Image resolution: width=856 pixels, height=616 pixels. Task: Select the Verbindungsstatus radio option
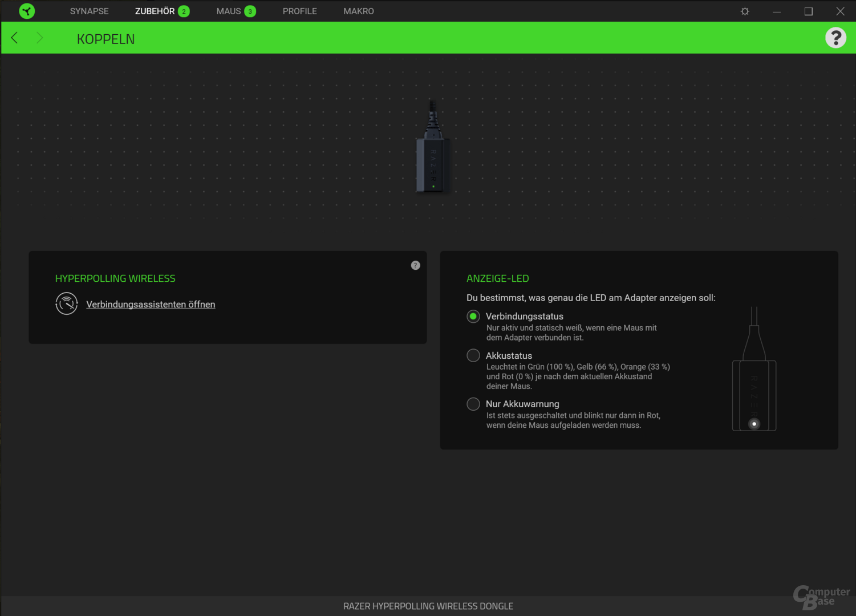473,316
